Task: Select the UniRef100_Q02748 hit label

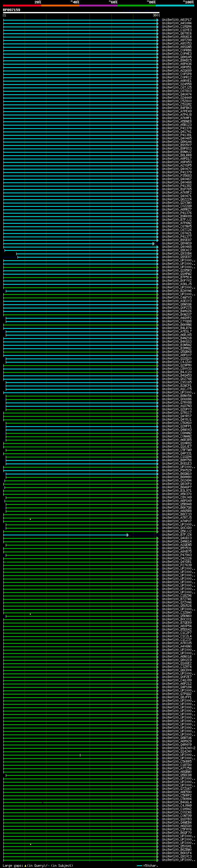Action: click(x=176, y=379)
